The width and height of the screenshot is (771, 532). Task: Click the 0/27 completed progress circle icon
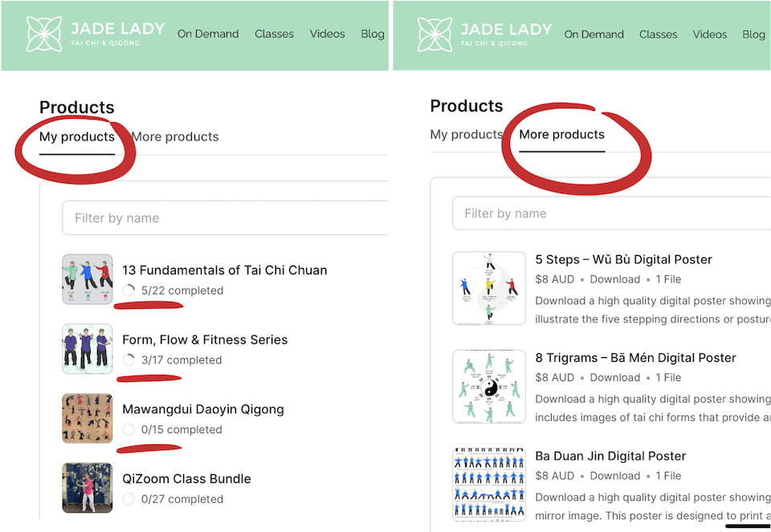click(x=128, y=499)
